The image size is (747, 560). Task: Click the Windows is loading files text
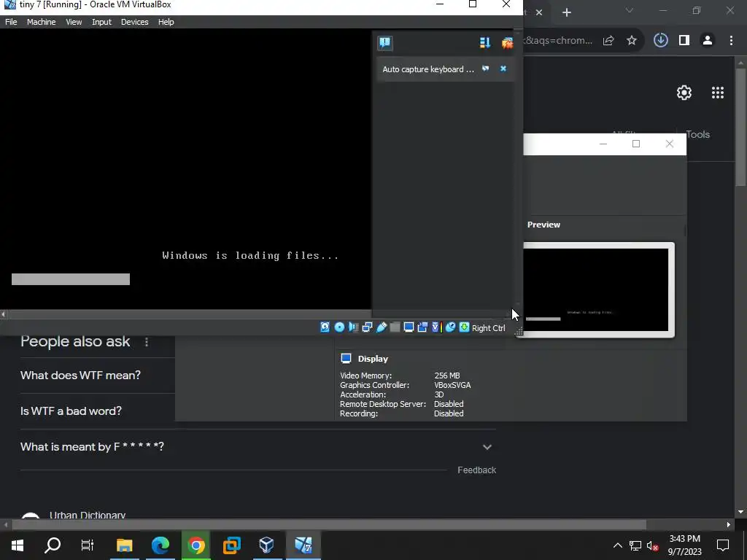(251, 256)
